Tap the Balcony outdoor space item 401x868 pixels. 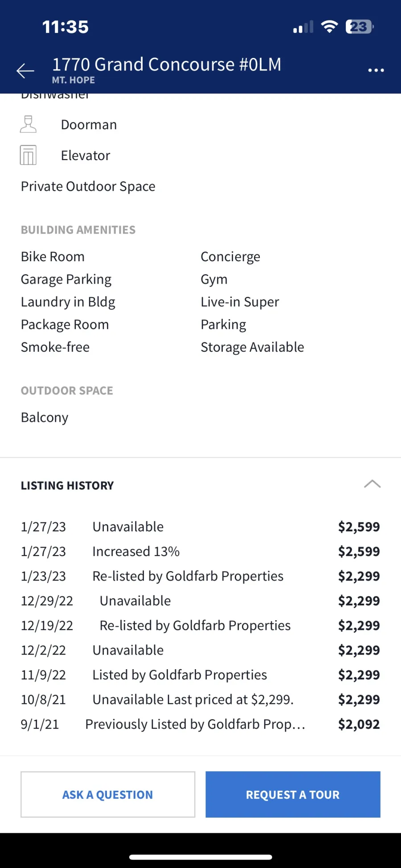pyautogui.click(x=45, y=418)
